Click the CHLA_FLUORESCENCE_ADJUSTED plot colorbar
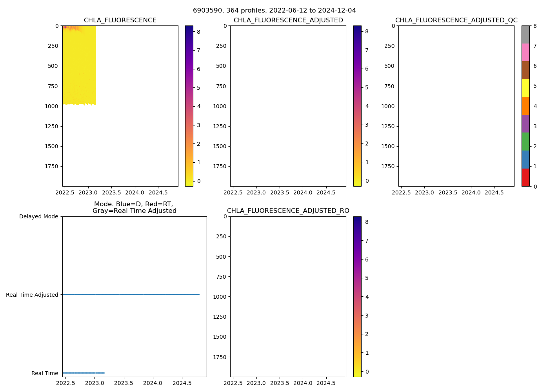This screenshot has height=392, width=549. [x=357, y=106]
